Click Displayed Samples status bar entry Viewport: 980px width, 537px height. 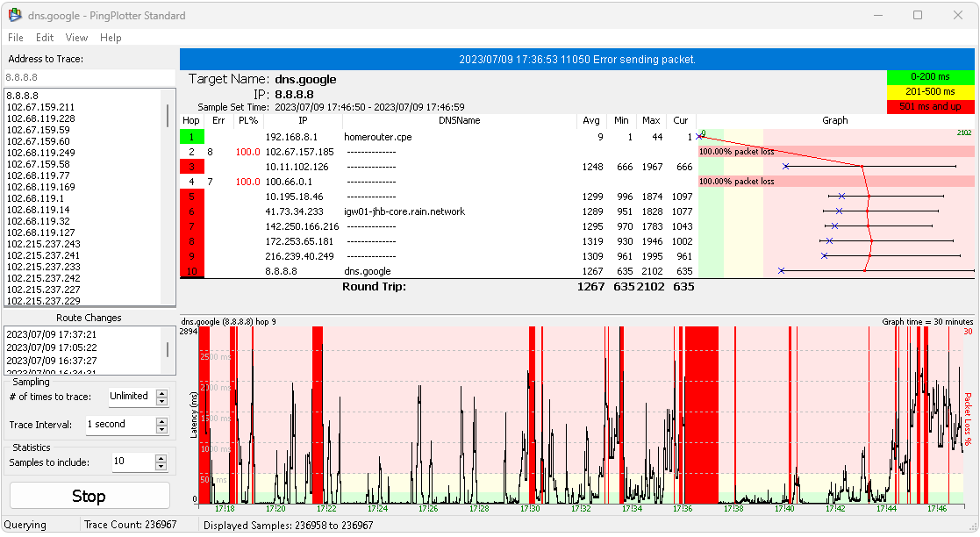[x=288, y=525]
